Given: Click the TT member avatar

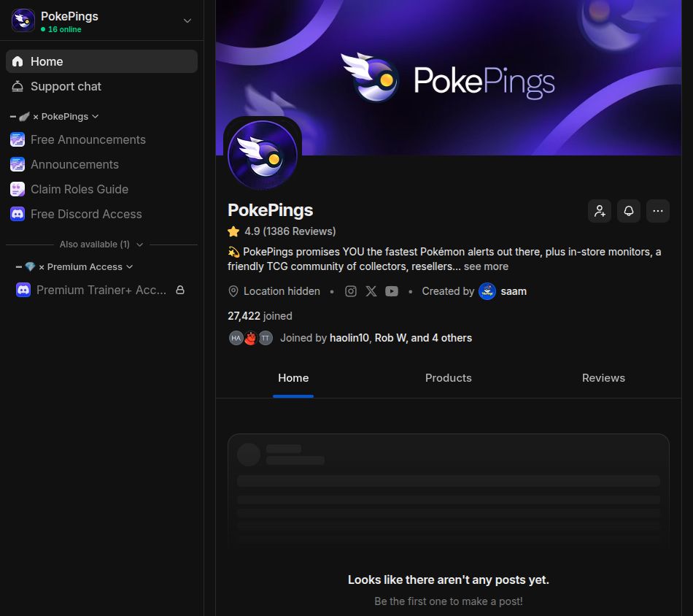Looking at the screenshot, I should [x=266, y=339].
